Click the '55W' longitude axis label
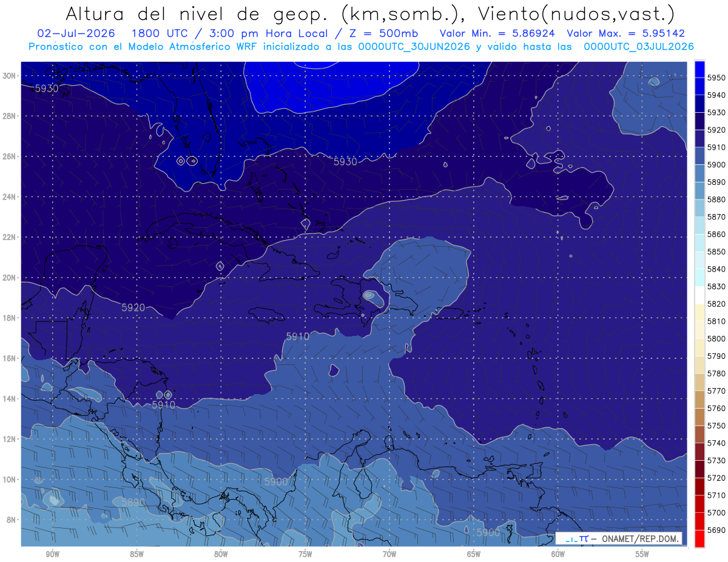Viewport: 728px width, 562px height. pyautogui.click(x=642, y=554)
